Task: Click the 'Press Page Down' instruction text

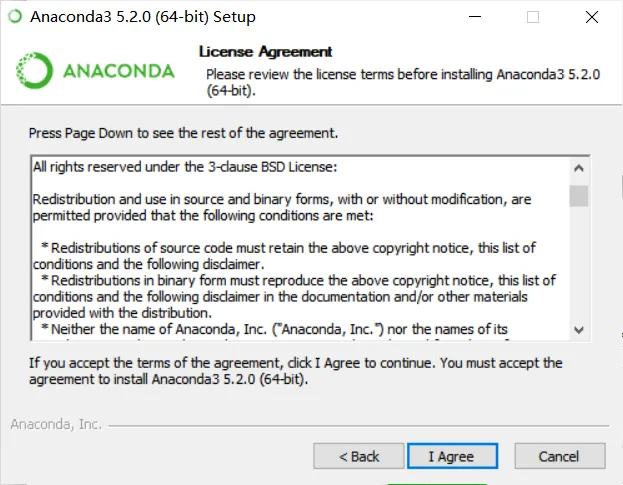Action: pos(183,133)
